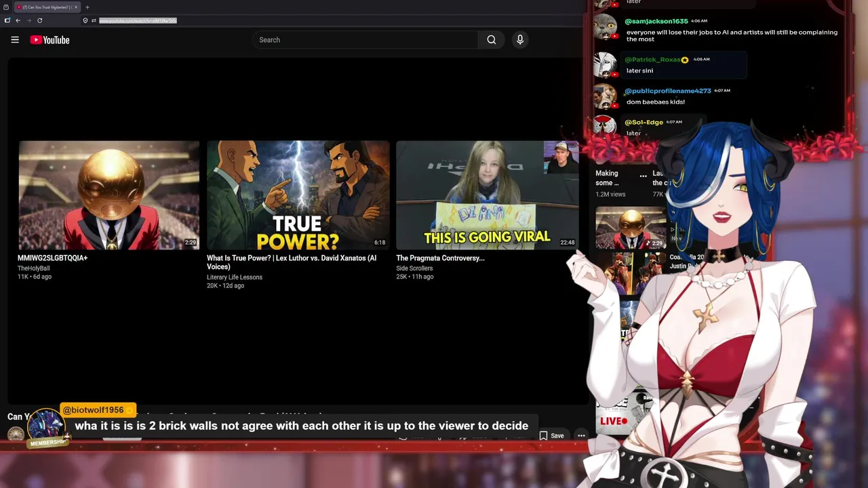Click the '11K • 6d ago' view count text
868x488 pixels.
(x=35, y=277)
